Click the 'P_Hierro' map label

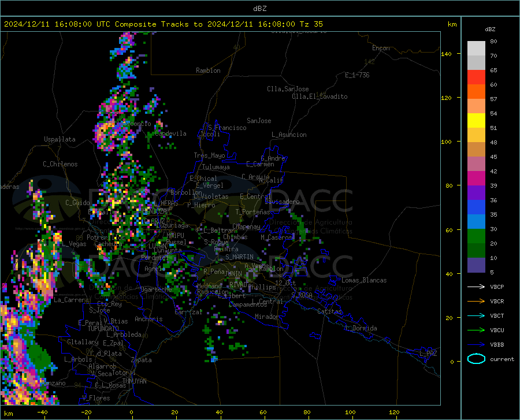click(201, 205)
